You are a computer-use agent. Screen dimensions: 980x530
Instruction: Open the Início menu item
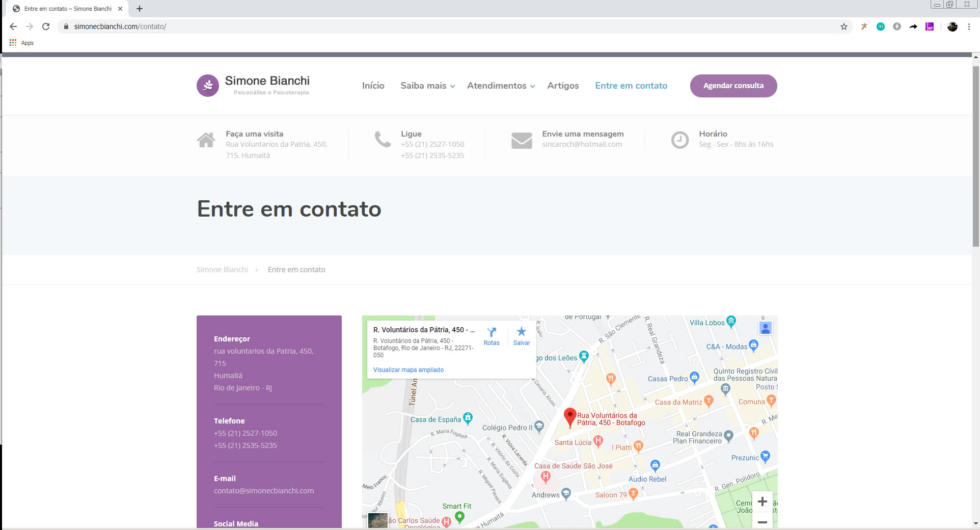click(373, 86)
